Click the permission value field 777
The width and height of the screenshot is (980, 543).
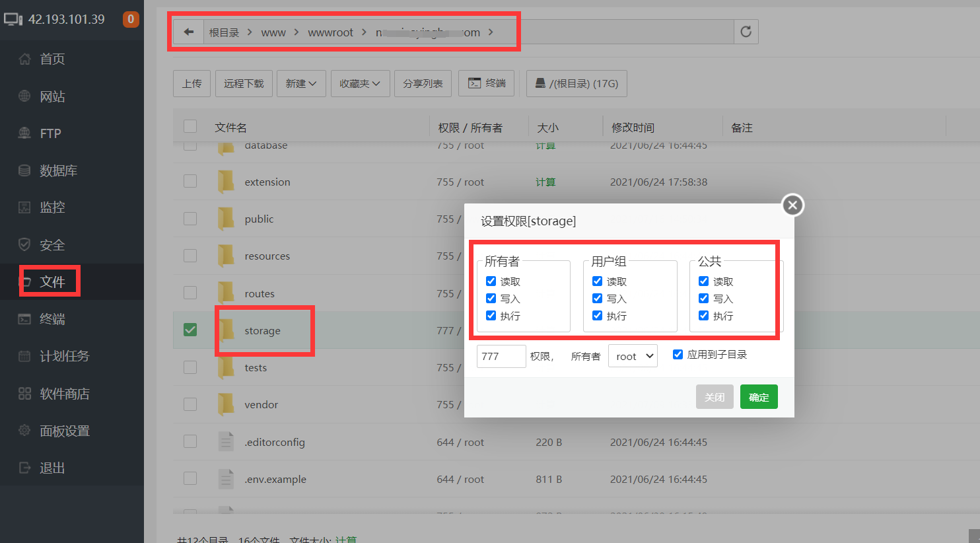pos(501,356)
